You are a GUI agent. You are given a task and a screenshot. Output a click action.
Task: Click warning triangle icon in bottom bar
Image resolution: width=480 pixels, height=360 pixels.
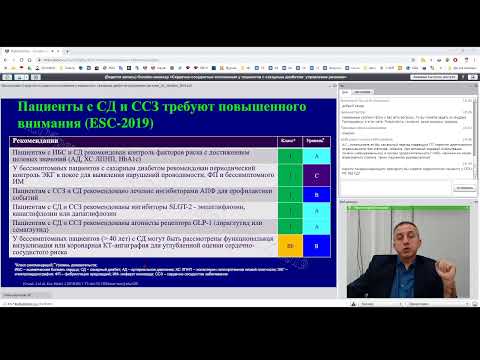353,304
